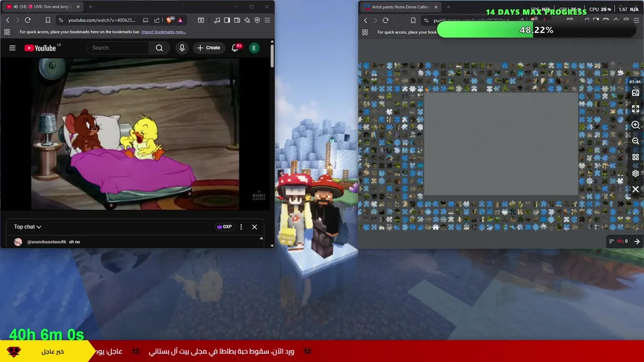The image size is (644, 362).
Task: Click the Tom and Jerry video player
Action: tap(135, 134)
